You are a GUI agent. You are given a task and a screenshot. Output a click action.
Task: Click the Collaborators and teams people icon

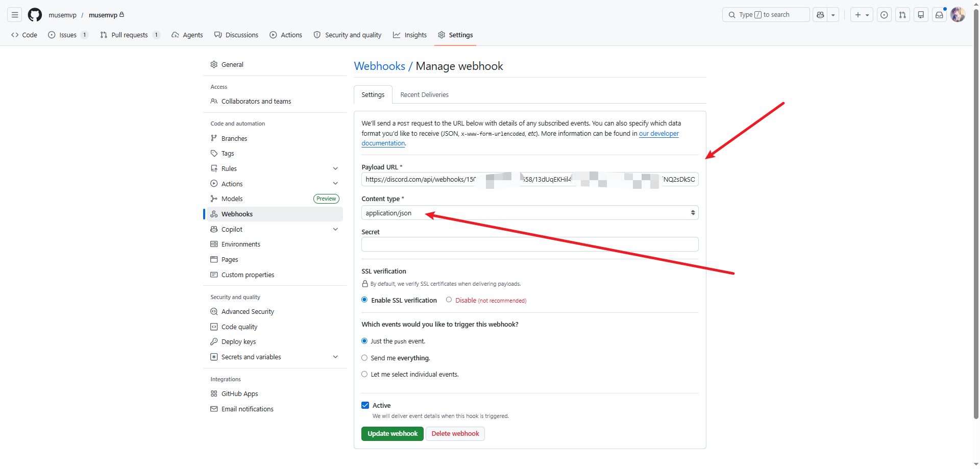(x=214, y=102)
